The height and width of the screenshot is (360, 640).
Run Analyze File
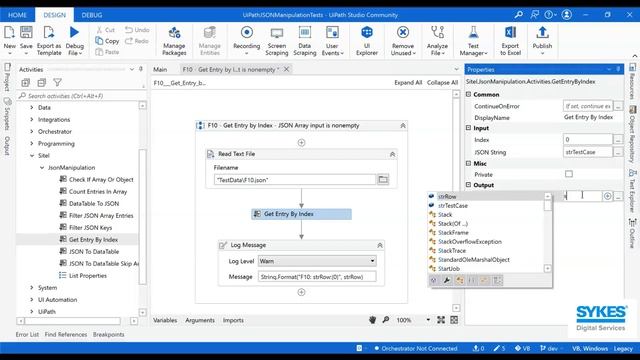pos(437,40)
